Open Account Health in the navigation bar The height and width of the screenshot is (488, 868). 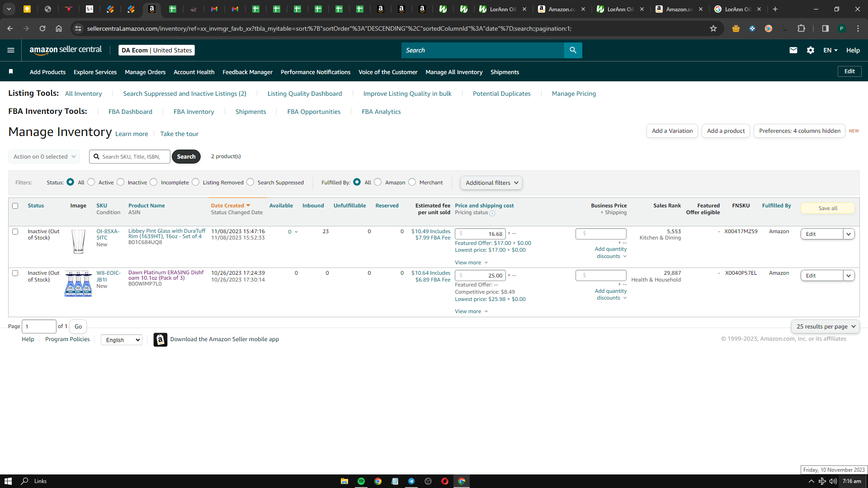pyautogui.click(x=194, y=72)
